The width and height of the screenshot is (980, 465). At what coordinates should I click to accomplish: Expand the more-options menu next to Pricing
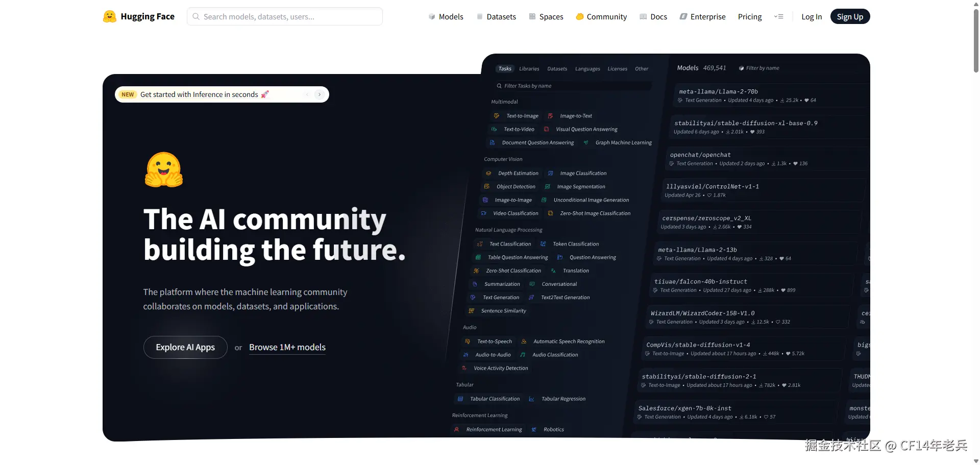[x=779, y=17]
